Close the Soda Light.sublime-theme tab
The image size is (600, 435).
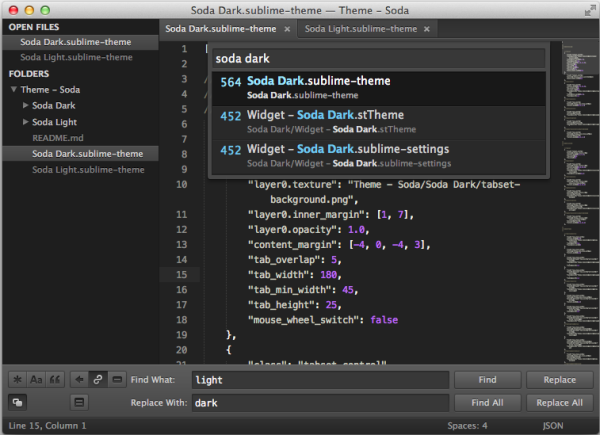point(427,29)
